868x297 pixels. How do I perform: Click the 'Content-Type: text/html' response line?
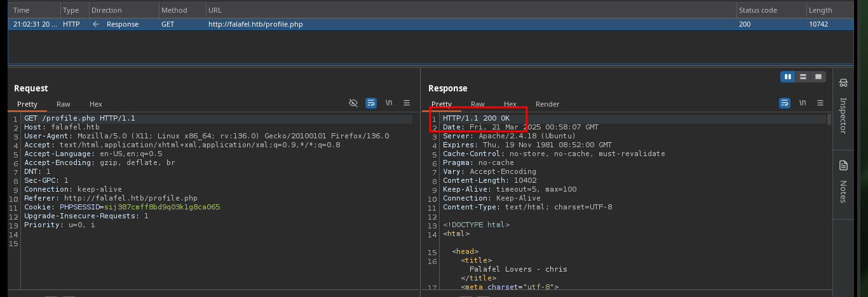[527, 207]
